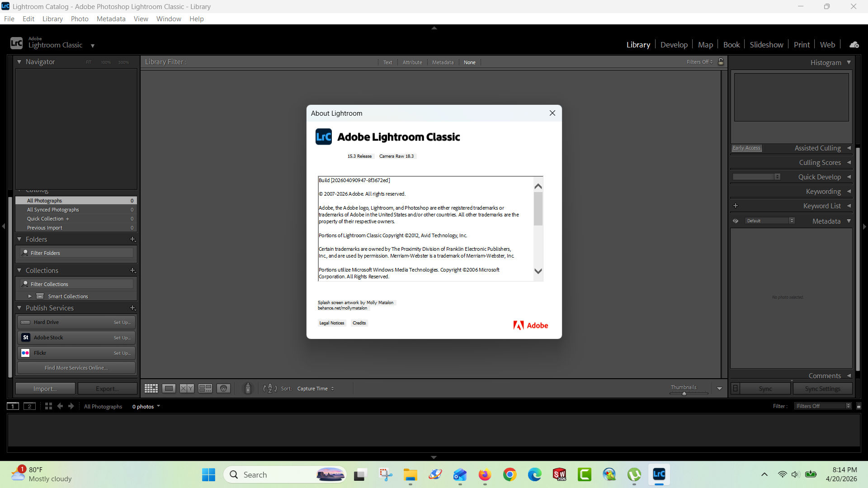Viewport: 868px width, 488px height.
Task: Open the Library menu
Action: pyautogui.click(x=52, y=19)
